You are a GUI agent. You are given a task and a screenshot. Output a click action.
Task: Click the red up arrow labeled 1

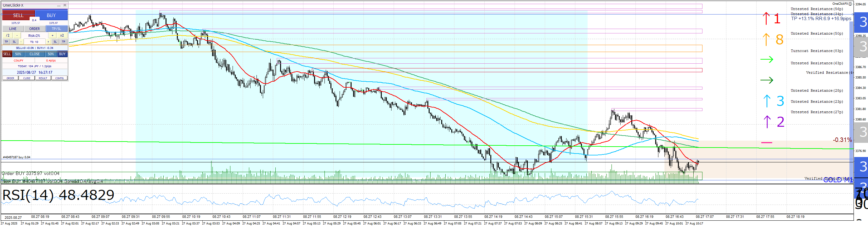(x=766, y=19)
